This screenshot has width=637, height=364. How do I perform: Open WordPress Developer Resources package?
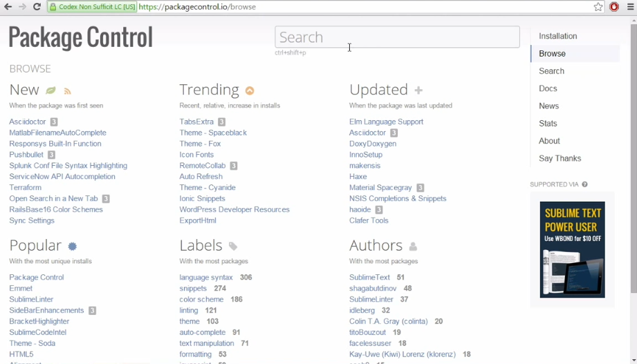(234, 209)
